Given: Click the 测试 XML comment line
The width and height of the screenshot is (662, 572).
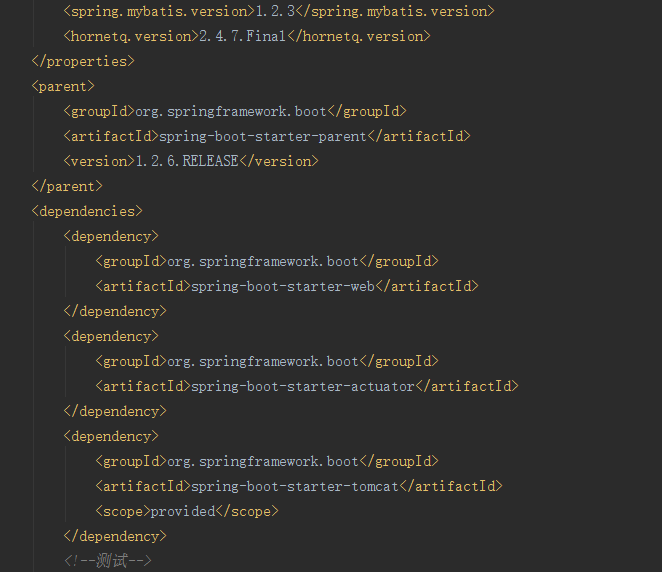Looking at the screenshot, I should tap(108, 561).
